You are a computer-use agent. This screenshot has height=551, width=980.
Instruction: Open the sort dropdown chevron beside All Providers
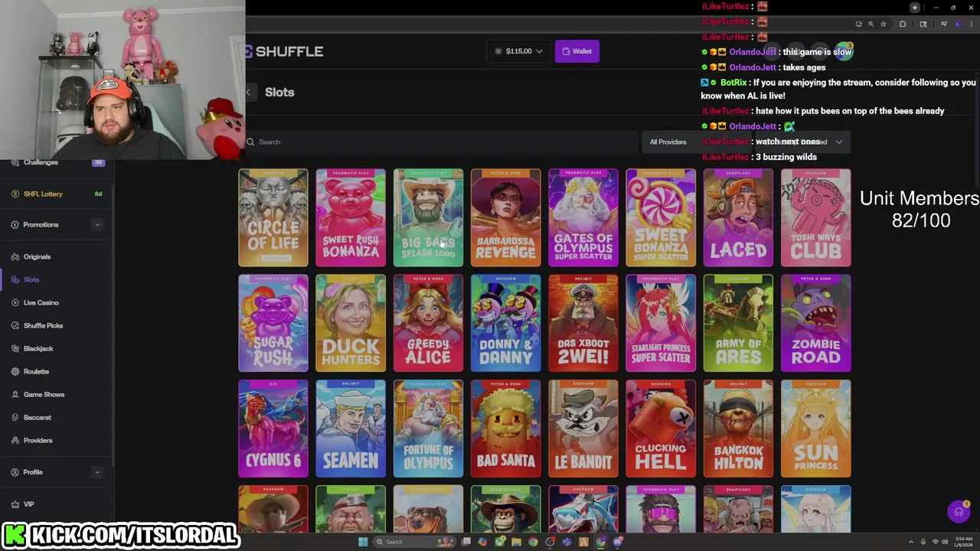click(839, 142)
